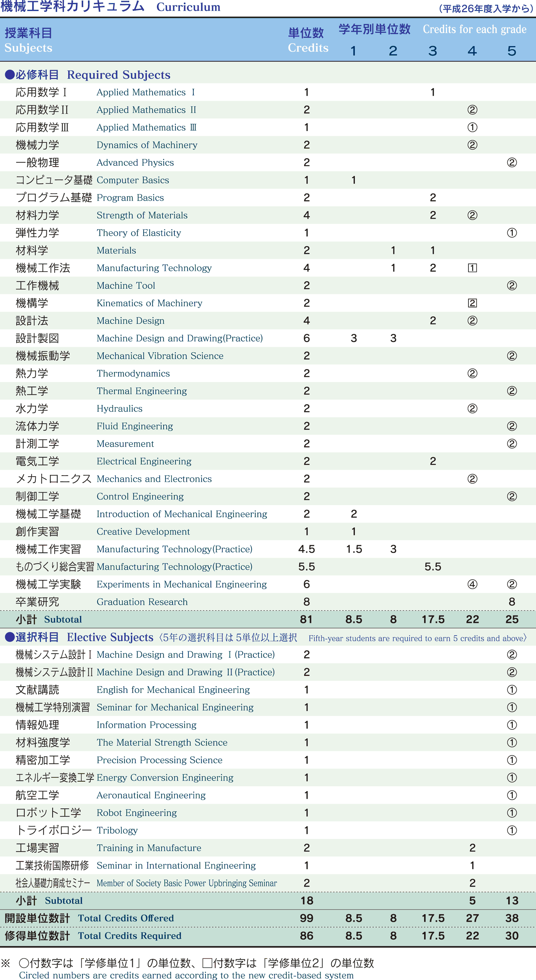Screen dimensions: 536x980
Task: Click the word 'Curriculum' in the title
Action: [188, 7]
